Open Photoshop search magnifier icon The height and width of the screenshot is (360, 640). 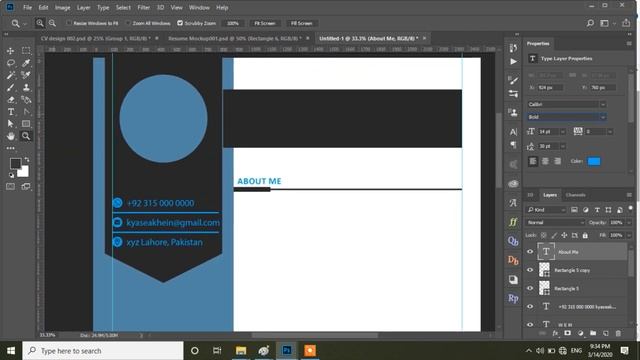pyautogui.click(x=590, y=23)
